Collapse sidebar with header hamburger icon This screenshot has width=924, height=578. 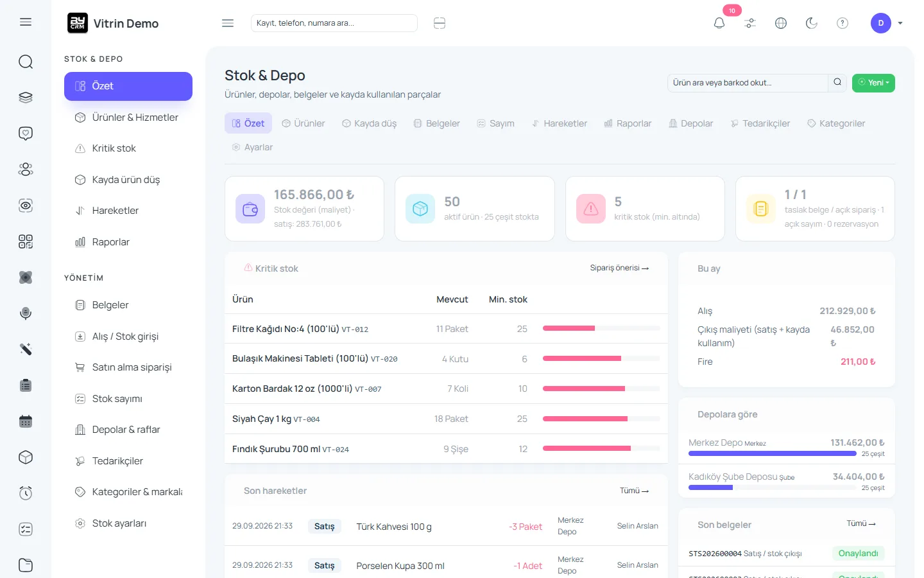[x=228, y=23]
